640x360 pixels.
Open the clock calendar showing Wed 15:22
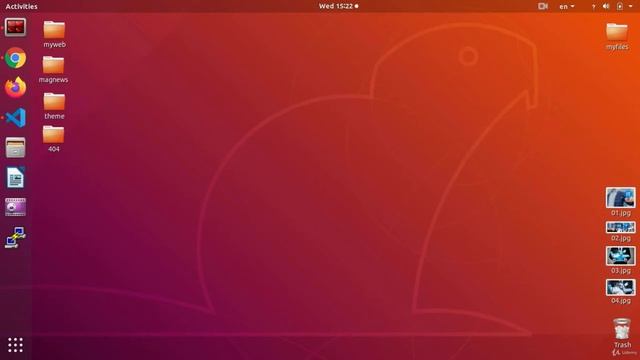[338, 6]
